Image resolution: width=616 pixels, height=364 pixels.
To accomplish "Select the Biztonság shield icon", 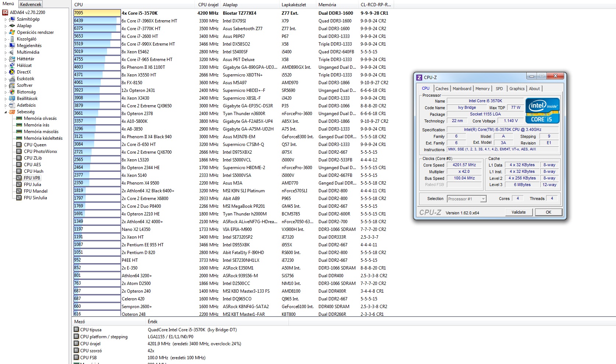I will tap(12, 92).
